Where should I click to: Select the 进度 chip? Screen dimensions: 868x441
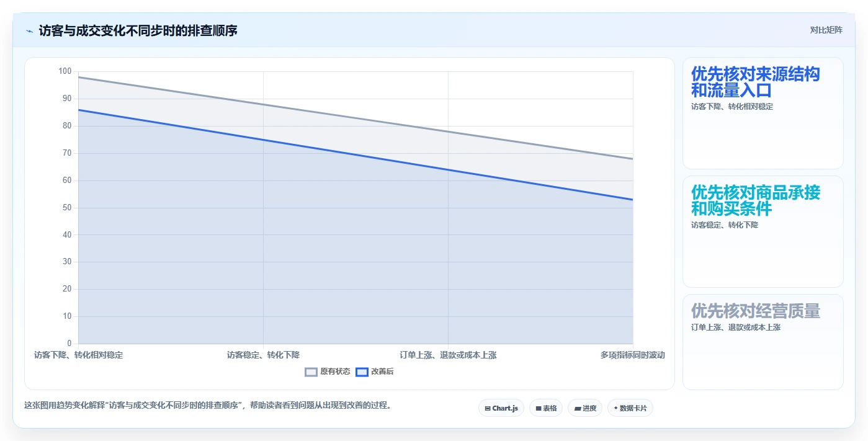click(x=585, y=408)
